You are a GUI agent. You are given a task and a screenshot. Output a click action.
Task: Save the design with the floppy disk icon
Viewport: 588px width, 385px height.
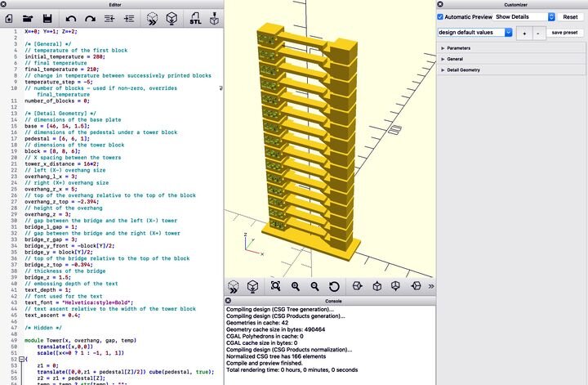[x=47, y=17]
